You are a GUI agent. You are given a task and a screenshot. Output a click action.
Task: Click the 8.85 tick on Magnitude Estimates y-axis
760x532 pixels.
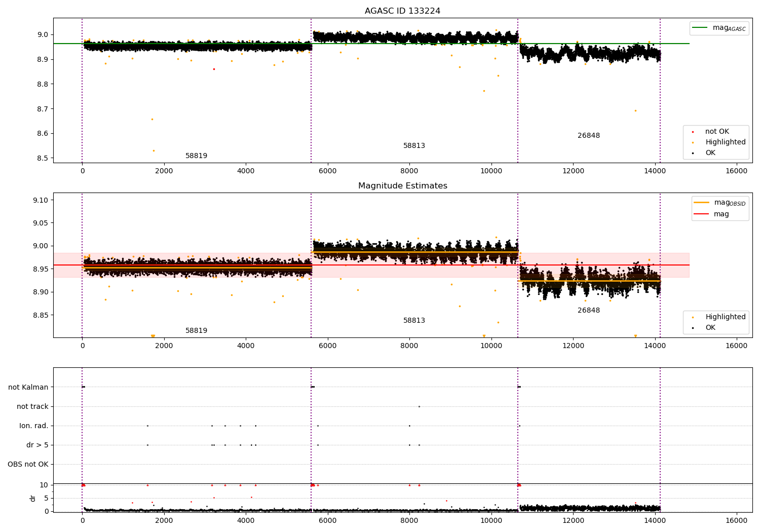point(40,315)
